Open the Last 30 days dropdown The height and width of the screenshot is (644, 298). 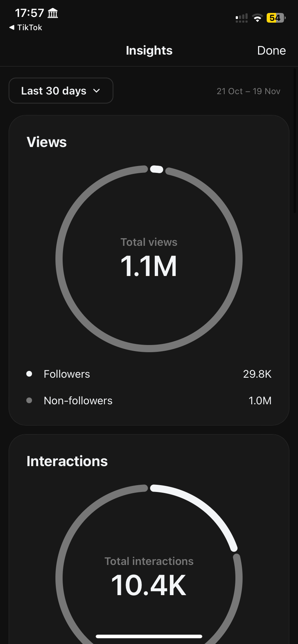[x=61, y=91]
